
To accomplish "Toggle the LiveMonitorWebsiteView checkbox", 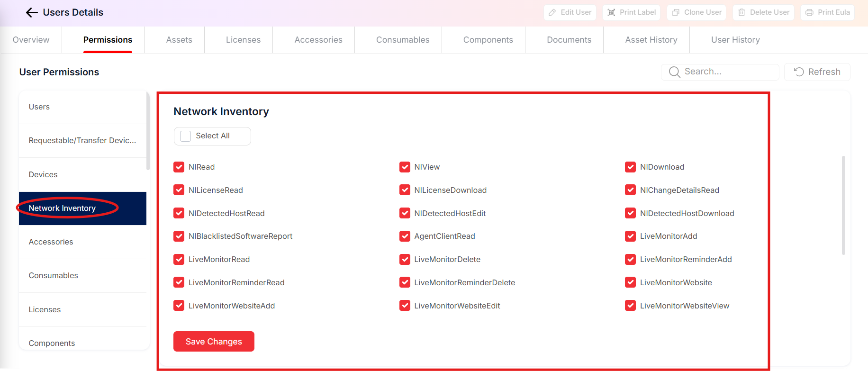I will [630, 306].
